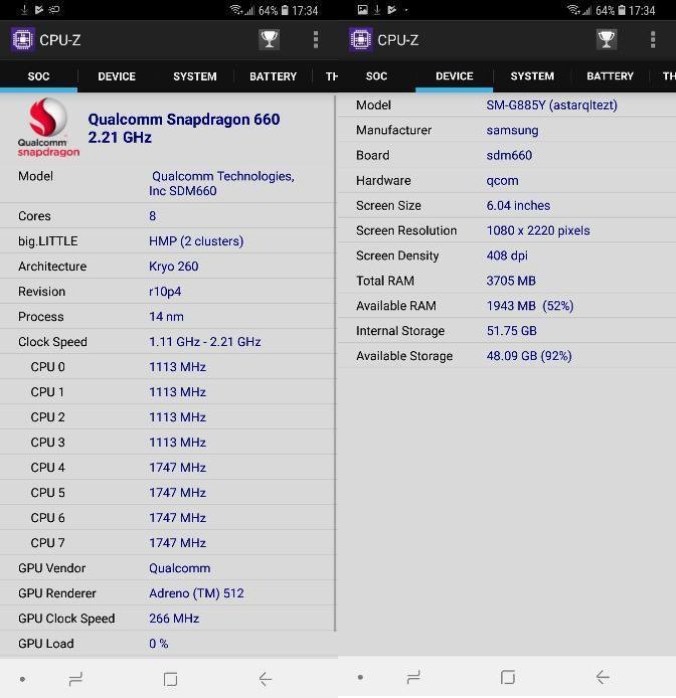Tap '408 dpi' screen density
This screenshot has width=676, height=698.
coord(507,256)
